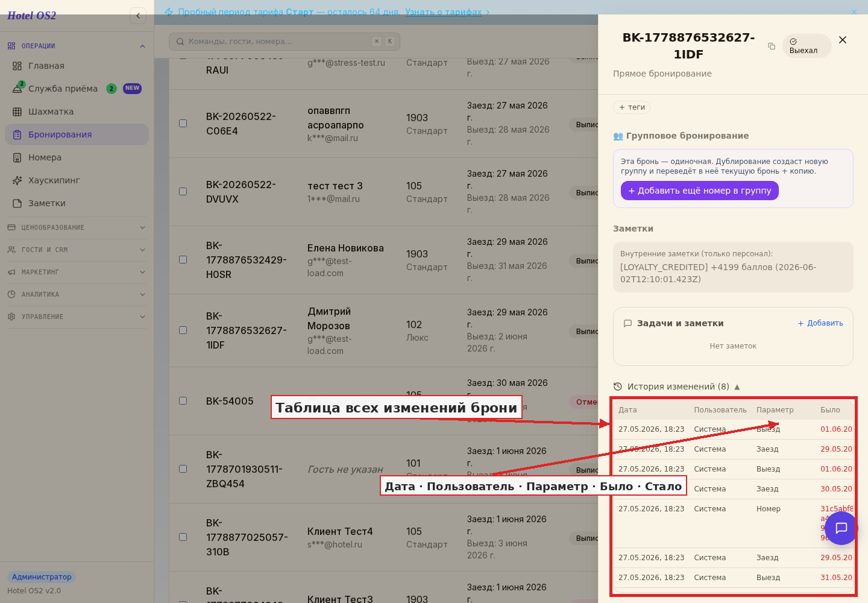Tick checkbox for booking BK-20260522-C06E4
868x603 pixels.
pos(183,123)
